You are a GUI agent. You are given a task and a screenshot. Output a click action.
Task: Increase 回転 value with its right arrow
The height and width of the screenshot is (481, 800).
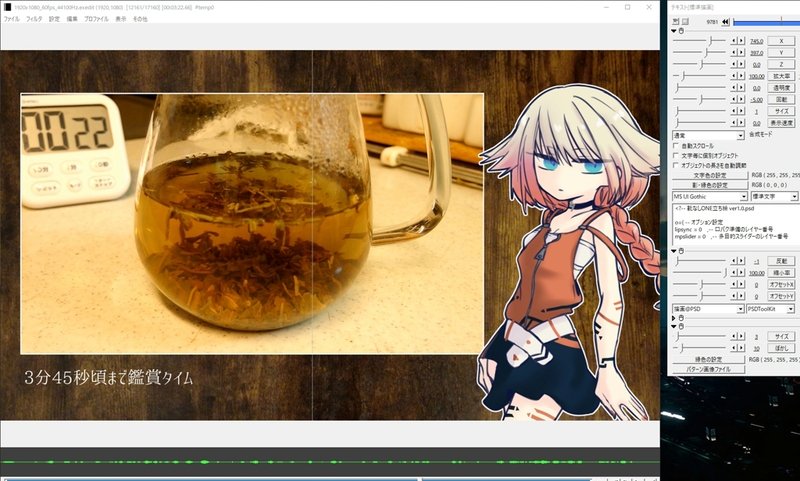741,99
